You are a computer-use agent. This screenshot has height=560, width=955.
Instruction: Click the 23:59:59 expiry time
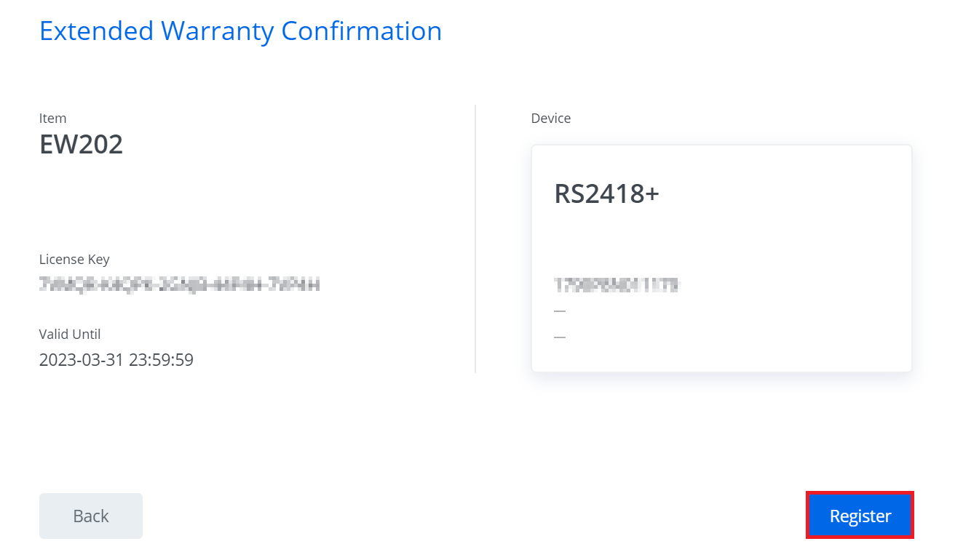click(161, 359)
